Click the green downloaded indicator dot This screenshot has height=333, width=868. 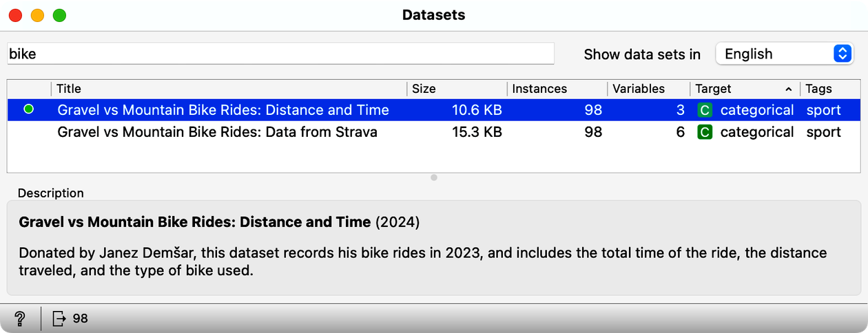tap(28, 109)
